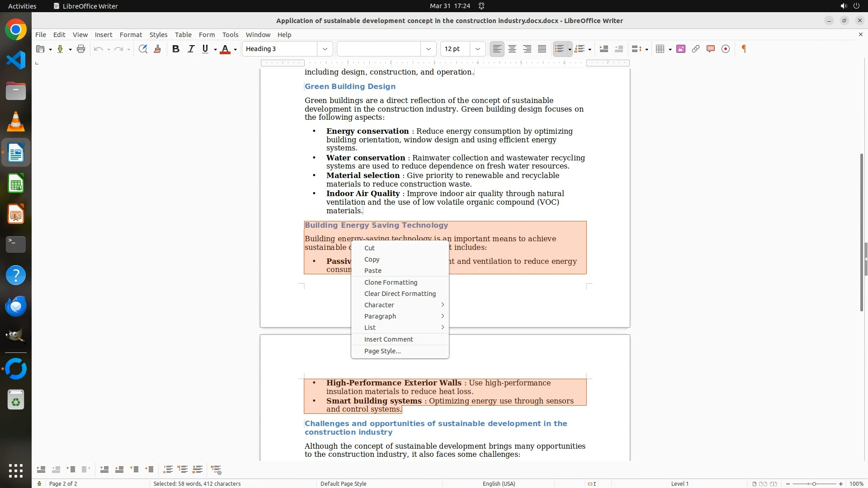The image size is (868, 488).
Task: Toggle Bold formatting button
Action: tap(176, 49)
